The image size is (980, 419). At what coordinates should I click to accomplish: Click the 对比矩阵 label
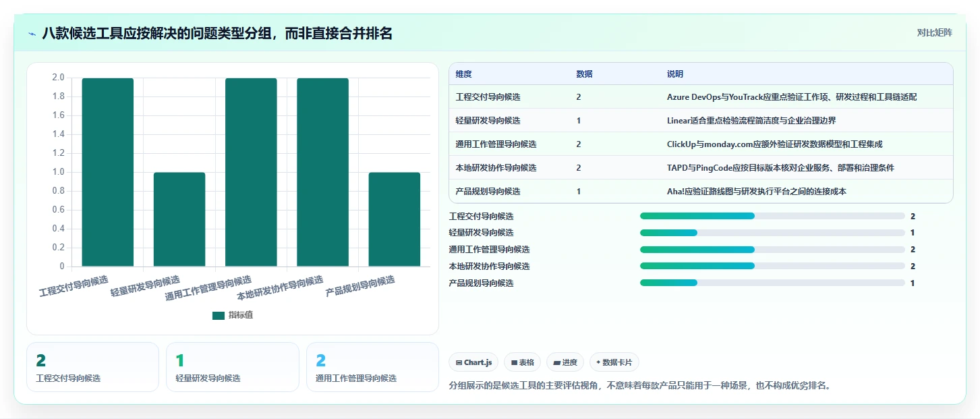[934, 32]
